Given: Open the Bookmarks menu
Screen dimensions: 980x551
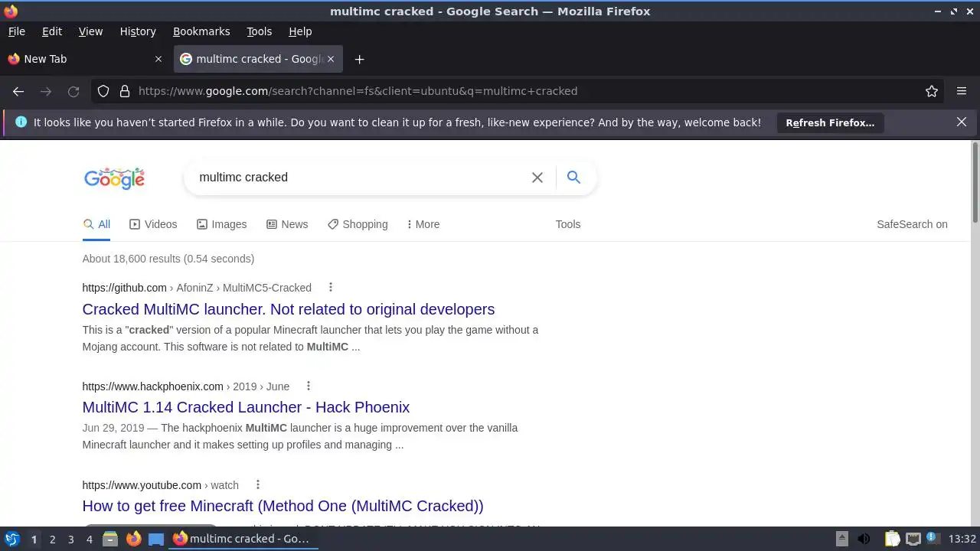Looking at the screenshot, I should pyautogui.click(x=201, y=31).
